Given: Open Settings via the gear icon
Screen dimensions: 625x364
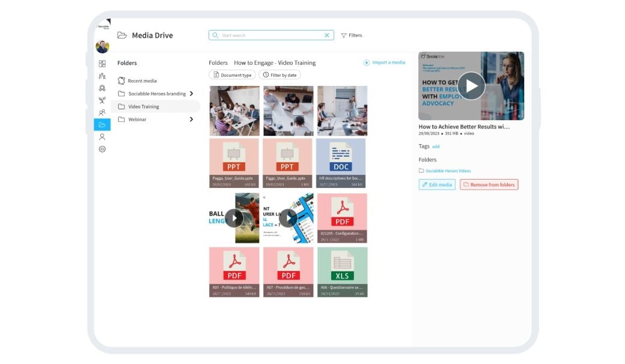Looking at the screenshot, I should (x=102, y=149).
